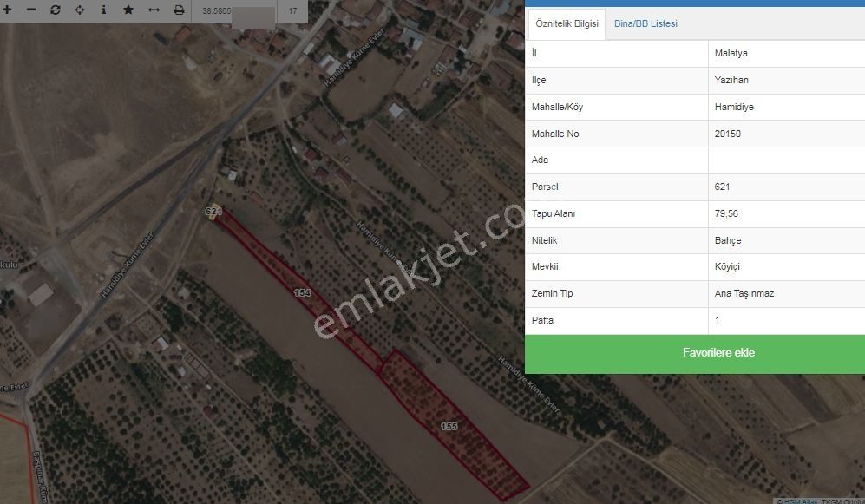Viewport: 865px width, 504px height.
Task: Click the 621 parcel label marker
Action: tap(214, 212)
